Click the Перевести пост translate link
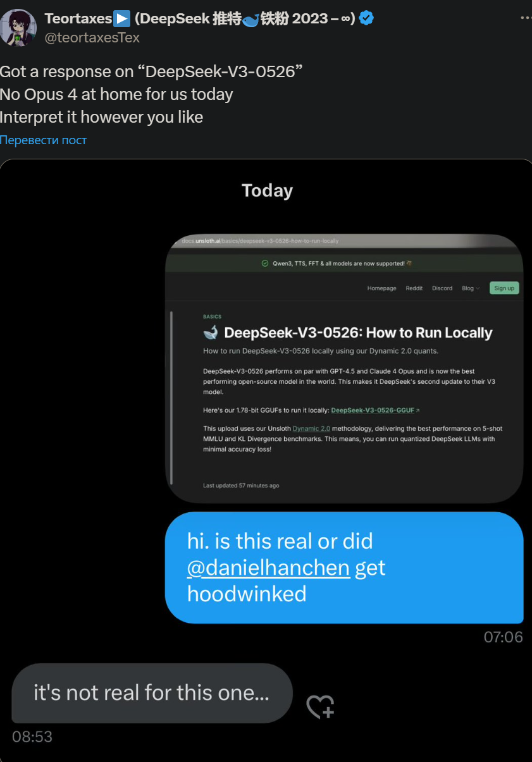 pos(43,140)
